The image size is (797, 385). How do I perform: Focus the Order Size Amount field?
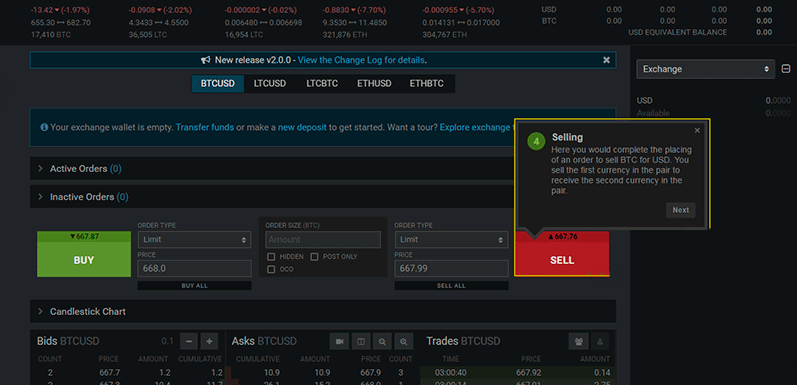point(323,240)
